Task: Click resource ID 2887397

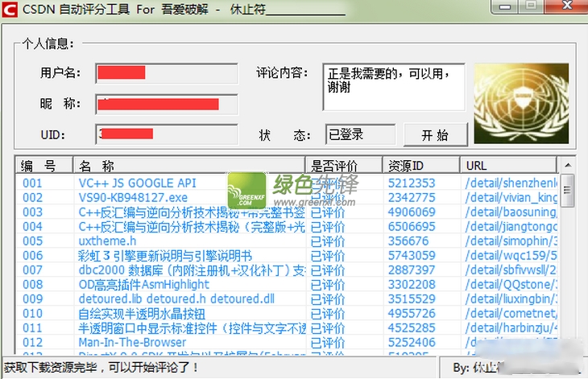Action: pos(412,270)
